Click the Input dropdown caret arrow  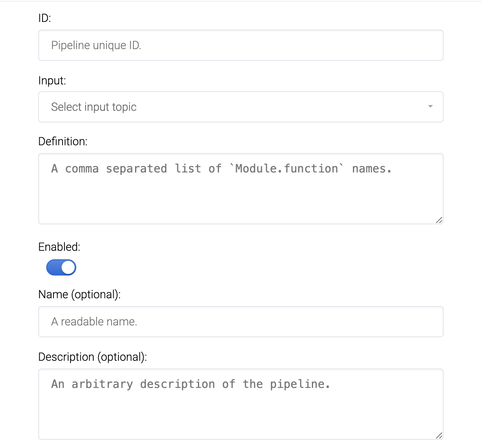(x=430, y=107)
